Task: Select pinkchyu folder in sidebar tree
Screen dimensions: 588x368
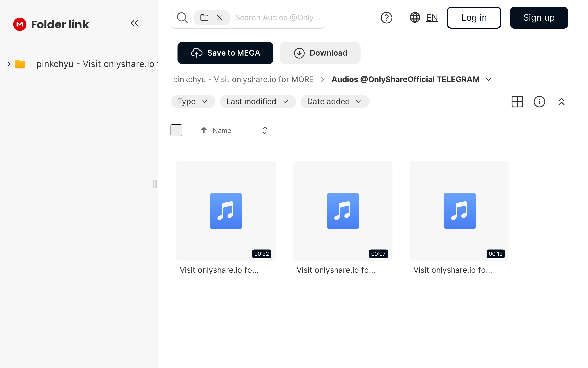Action: (x=97, y=64)
